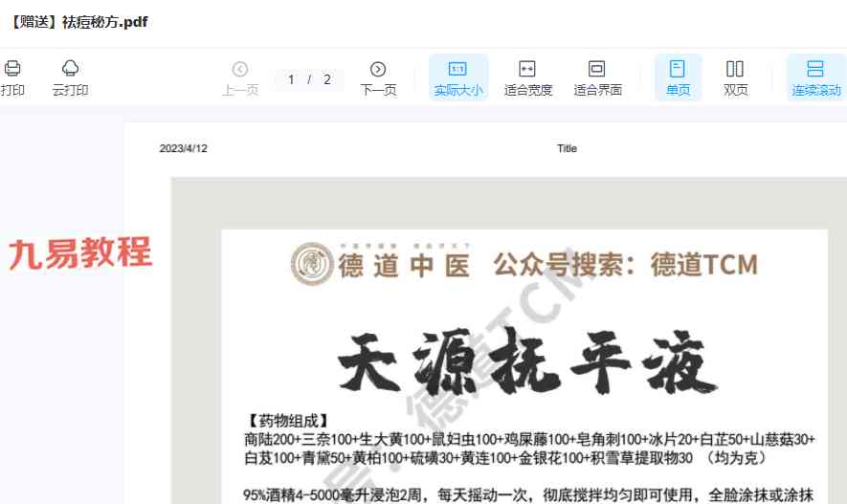Viewport: 847px width, 504px height.
Task: Click the page header text Title
Action: tap(568, 148)
